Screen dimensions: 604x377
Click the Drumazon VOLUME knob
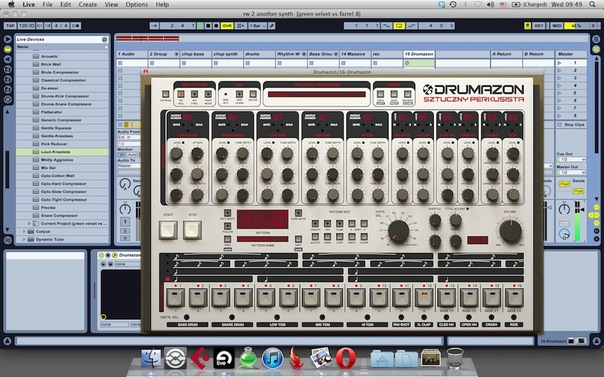tap(510, 232)
